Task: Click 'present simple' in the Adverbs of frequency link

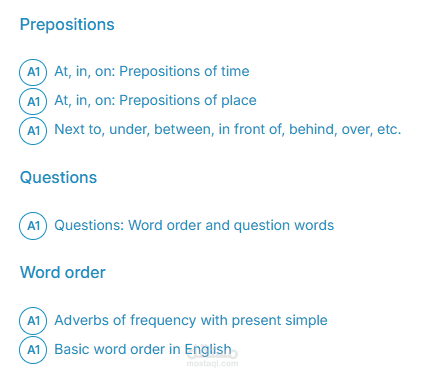Action: click(x=279, y=321)
